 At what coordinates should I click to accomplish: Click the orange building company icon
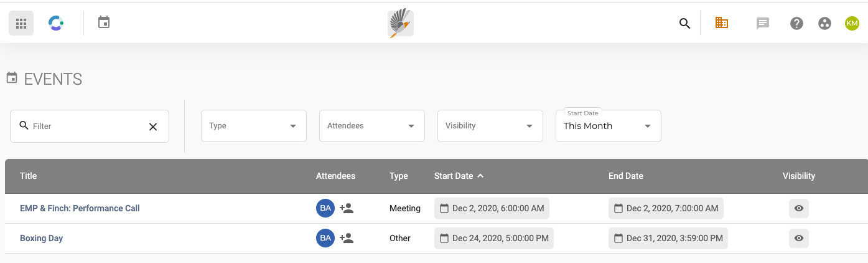pyautogui.click(x=722, y=23)
